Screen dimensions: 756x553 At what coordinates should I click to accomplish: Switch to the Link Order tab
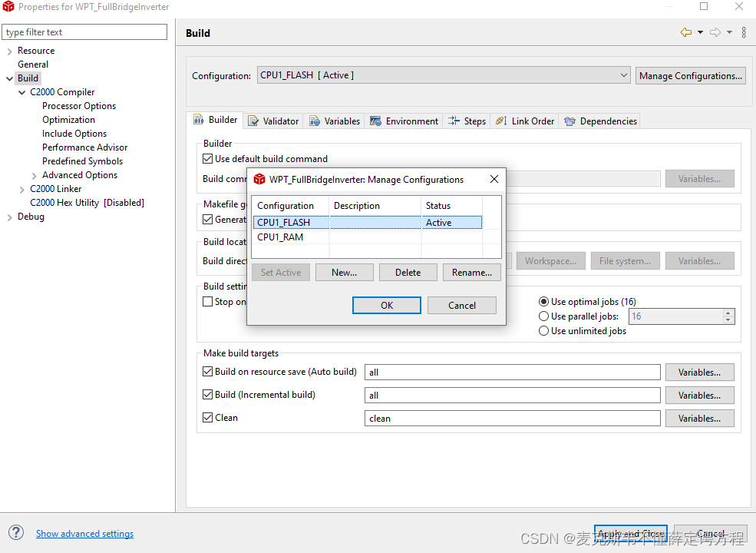click(525, 121)
